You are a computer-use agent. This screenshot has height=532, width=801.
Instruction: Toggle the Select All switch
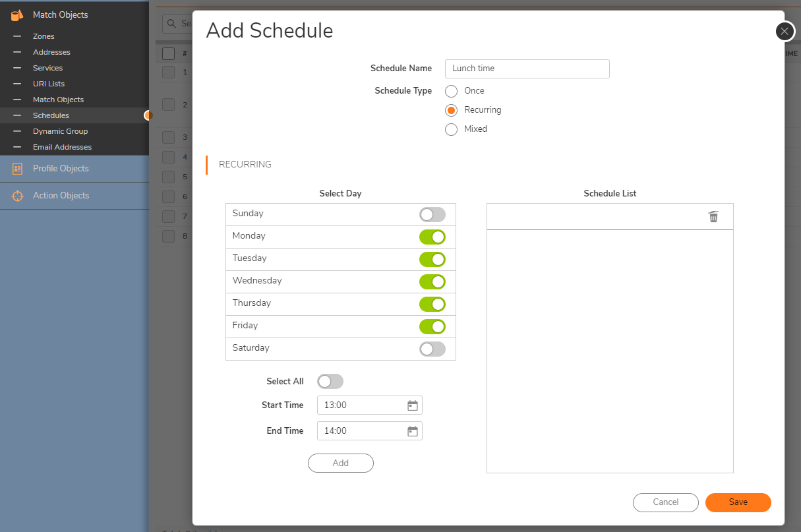330,382
